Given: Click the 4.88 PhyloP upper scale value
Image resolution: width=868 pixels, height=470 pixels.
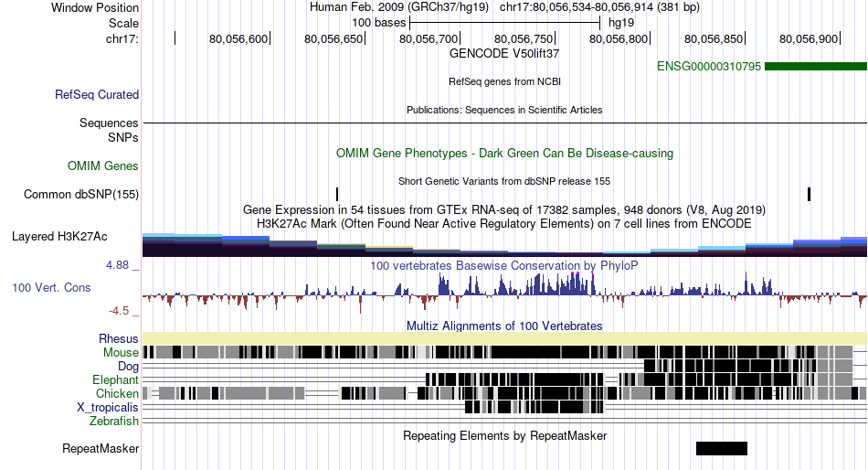Looking at the screenshot, I should tap(117, 265).
